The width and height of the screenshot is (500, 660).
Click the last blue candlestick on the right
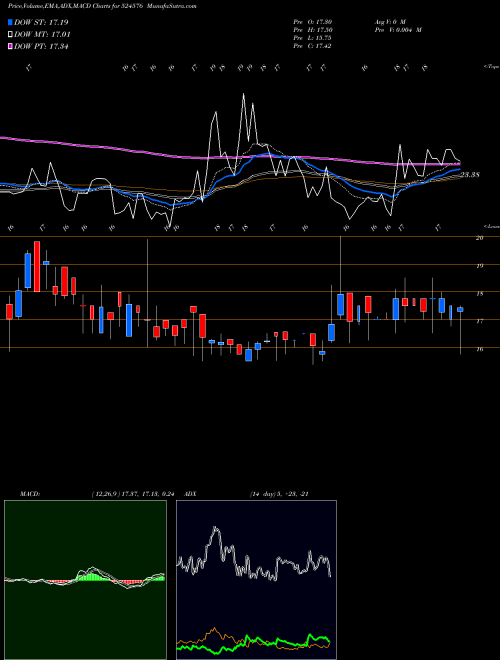click(460, 309)
